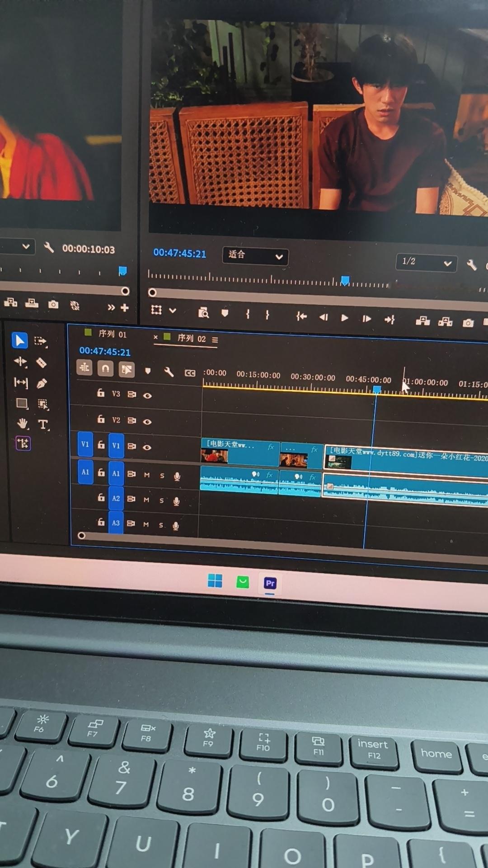488x868 pixels.
Task: Expand source monitor overflow chevrons
Action: tap(111, 307)
